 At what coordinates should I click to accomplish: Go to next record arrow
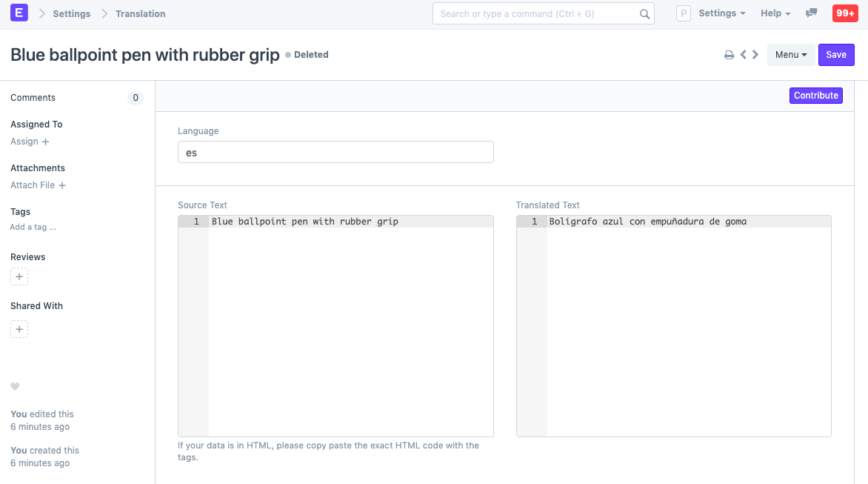tap(755, 55)
